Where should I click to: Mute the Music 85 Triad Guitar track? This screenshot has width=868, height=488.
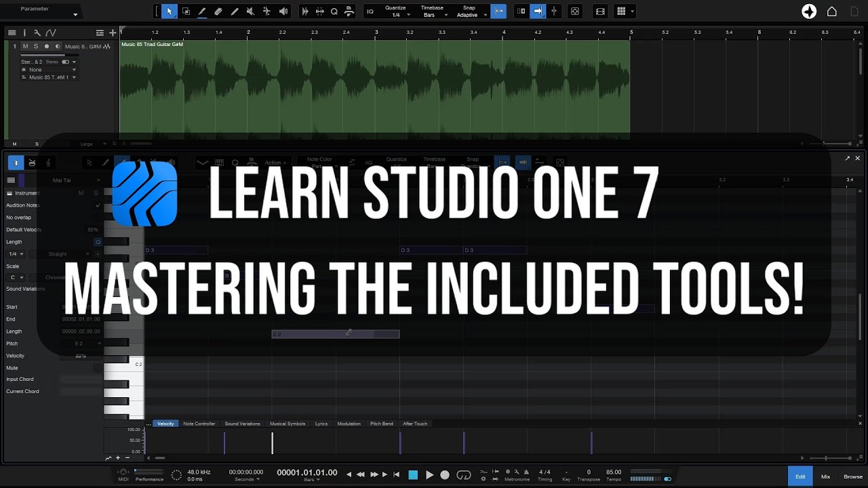25,46
